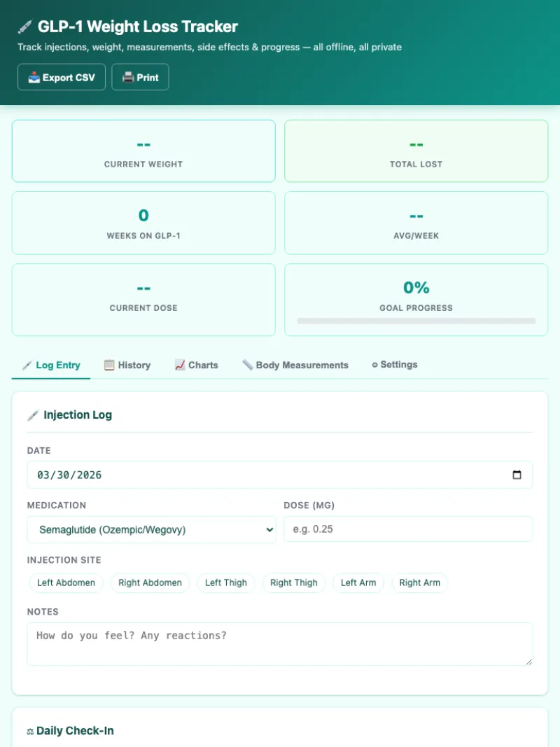Open the Medication dropdown
This screenshot has height=747, width=560.
click(151, 530)
